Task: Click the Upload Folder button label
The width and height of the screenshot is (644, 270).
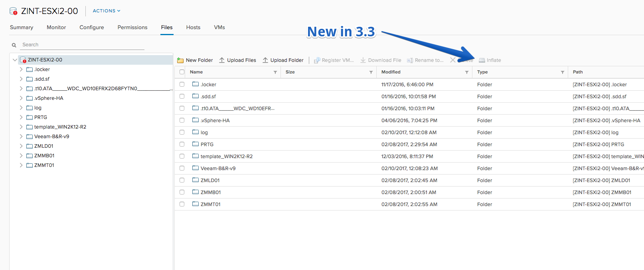Action: 287,60
